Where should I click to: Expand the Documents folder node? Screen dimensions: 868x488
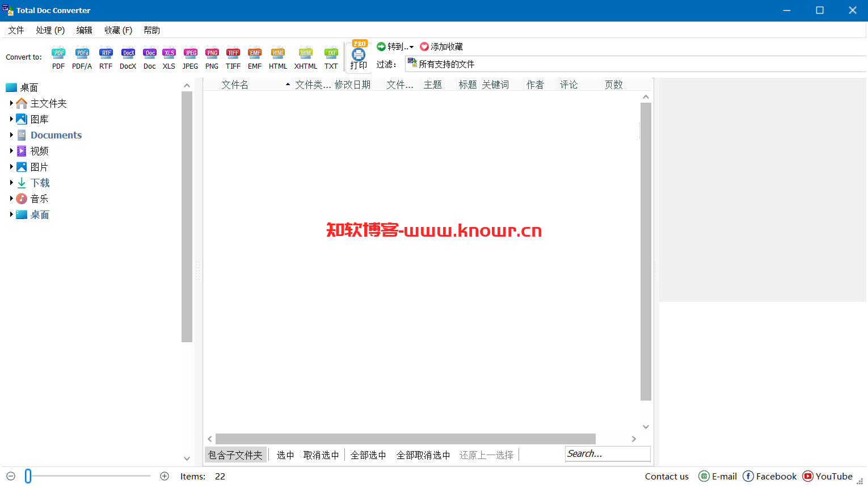coord(11,135)
